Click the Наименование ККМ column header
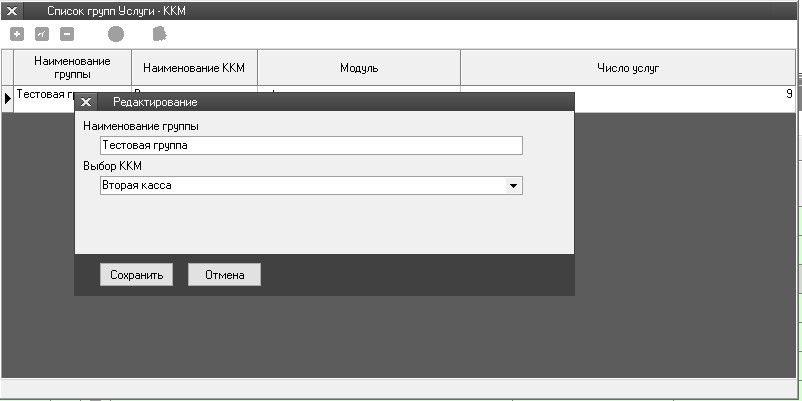Screen dimensions: 802x401 pos(194,68)
